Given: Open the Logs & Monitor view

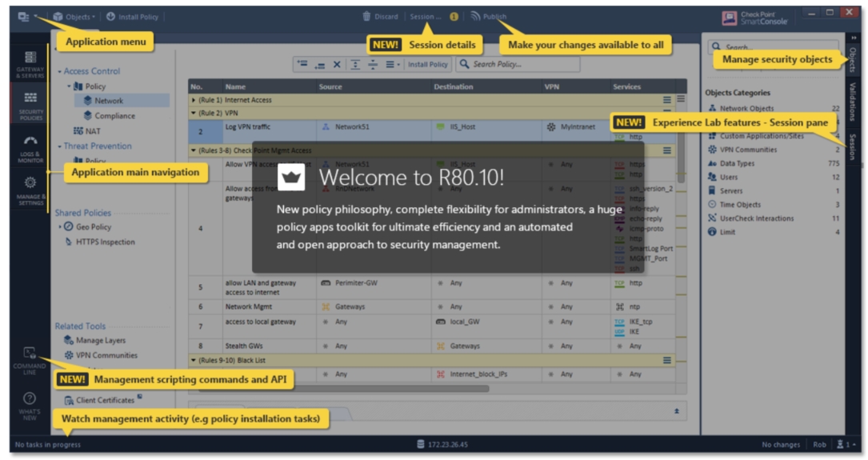Looking at the screenshot, I should point(30,149).
